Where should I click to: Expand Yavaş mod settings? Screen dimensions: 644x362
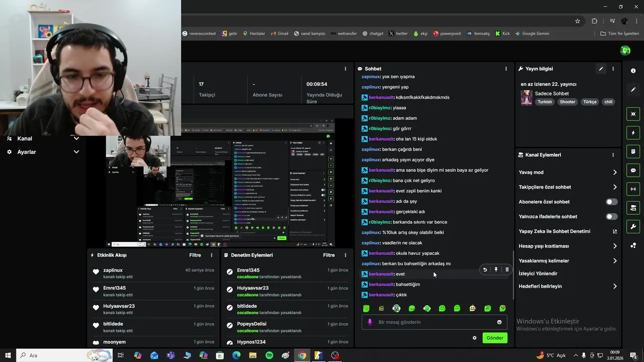(x=568, y=172)
